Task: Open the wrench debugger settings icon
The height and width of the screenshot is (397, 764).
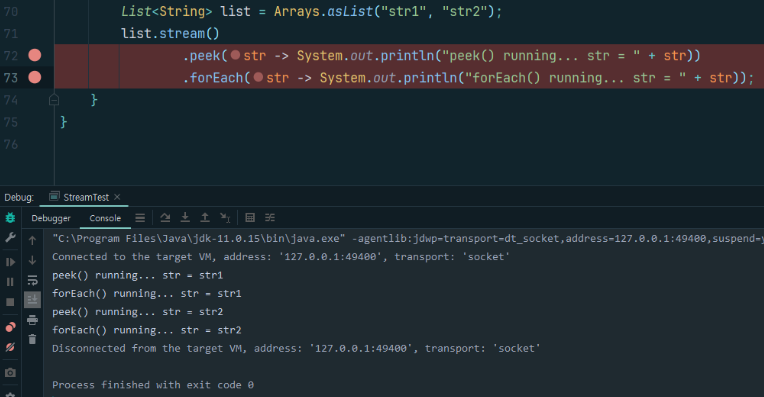Action: [10, 238]
